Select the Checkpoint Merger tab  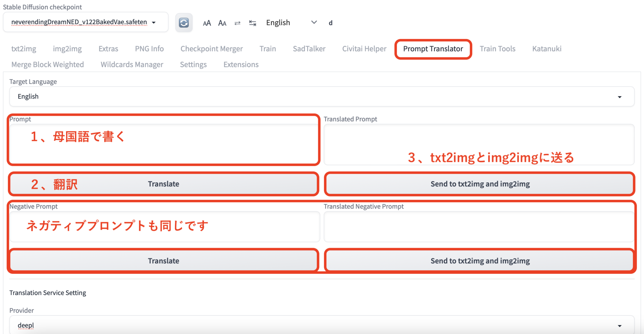(x=211, y=48)
